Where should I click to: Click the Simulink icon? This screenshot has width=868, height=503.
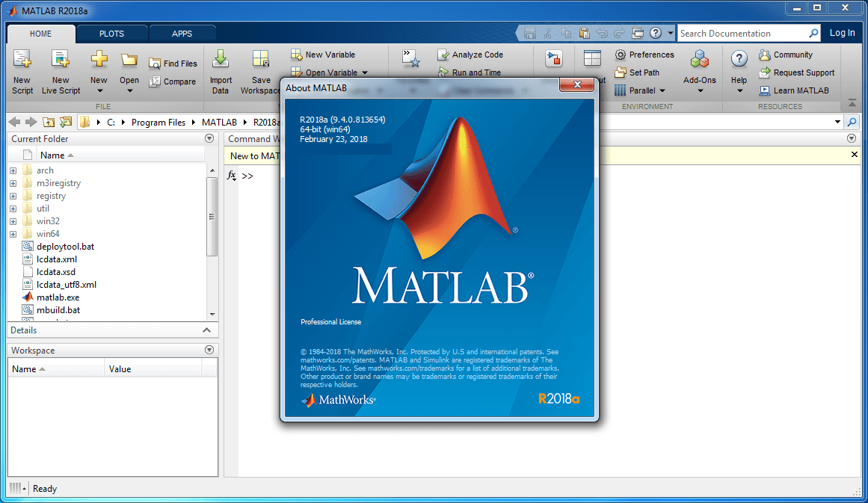(x=553, y=58)
